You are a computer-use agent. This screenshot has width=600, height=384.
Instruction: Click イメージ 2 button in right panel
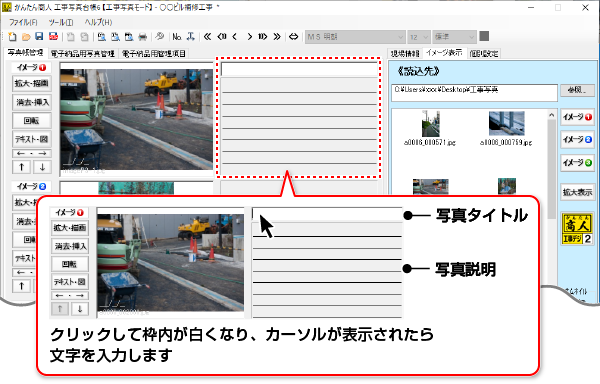[x=577, y=140]
